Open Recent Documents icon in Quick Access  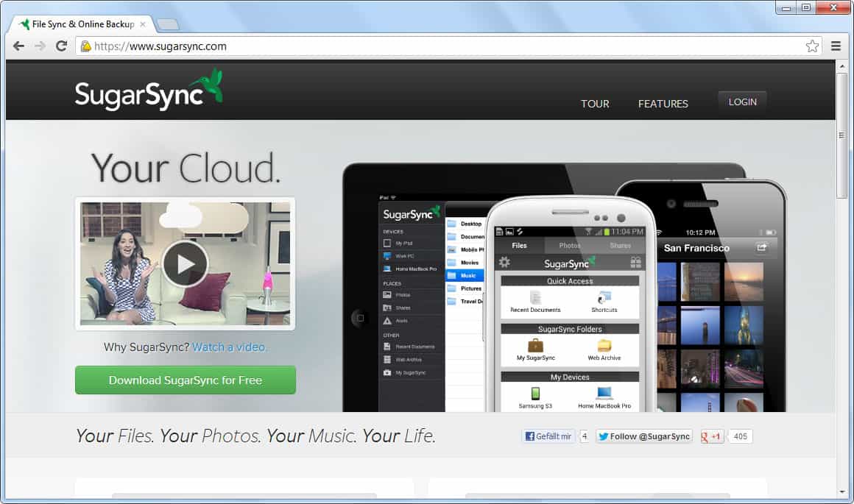click(535, 297)
